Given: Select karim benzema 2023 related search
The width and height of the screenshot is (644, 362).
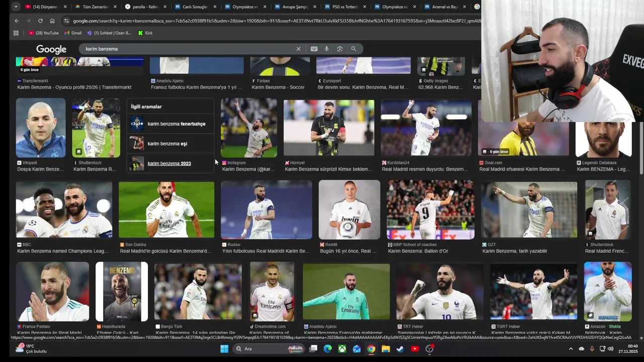Looking at the screenshot, I should coord(170,163).
